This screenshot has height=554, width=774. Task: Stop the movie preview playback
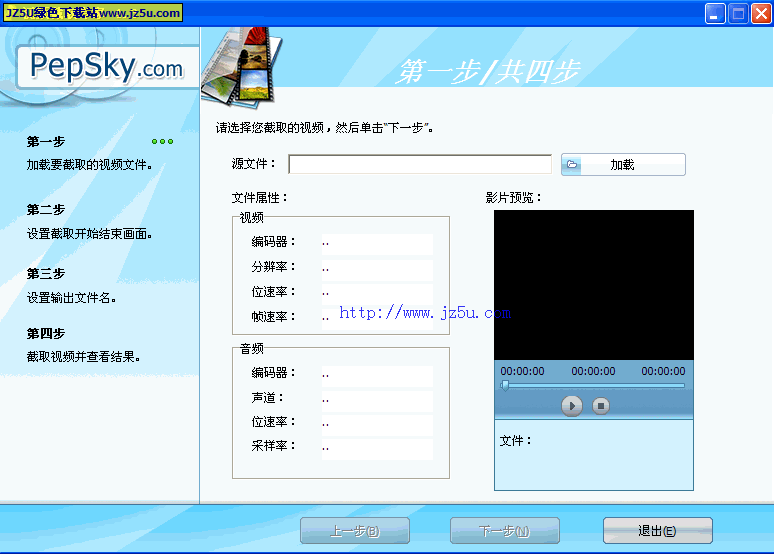600,406
